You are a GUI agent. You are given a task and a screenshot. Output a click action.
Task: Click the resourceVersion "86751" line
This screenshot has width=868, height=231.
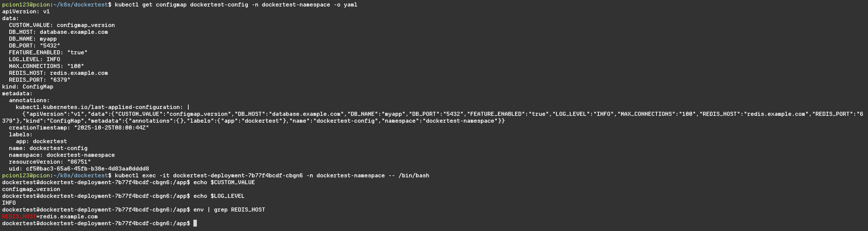click(x=50, y=162)
